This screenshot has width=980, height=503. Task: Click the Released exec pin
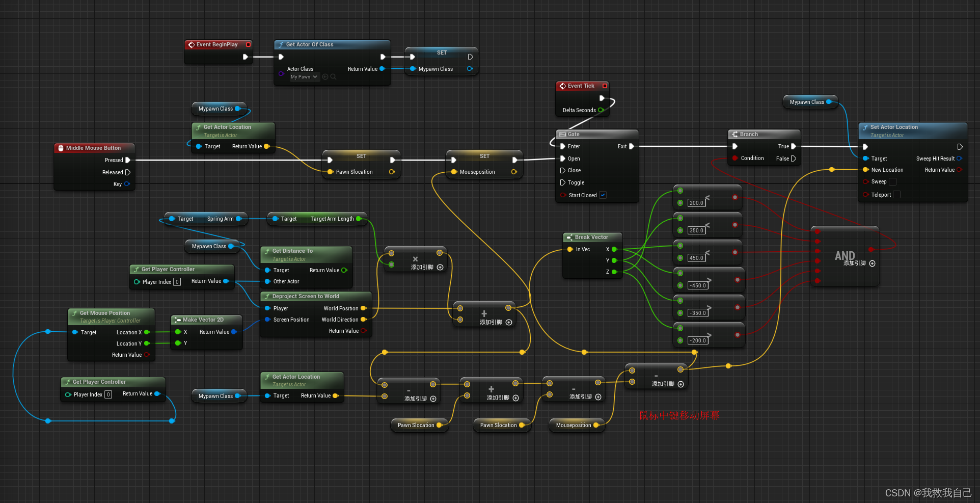[128, 172]
